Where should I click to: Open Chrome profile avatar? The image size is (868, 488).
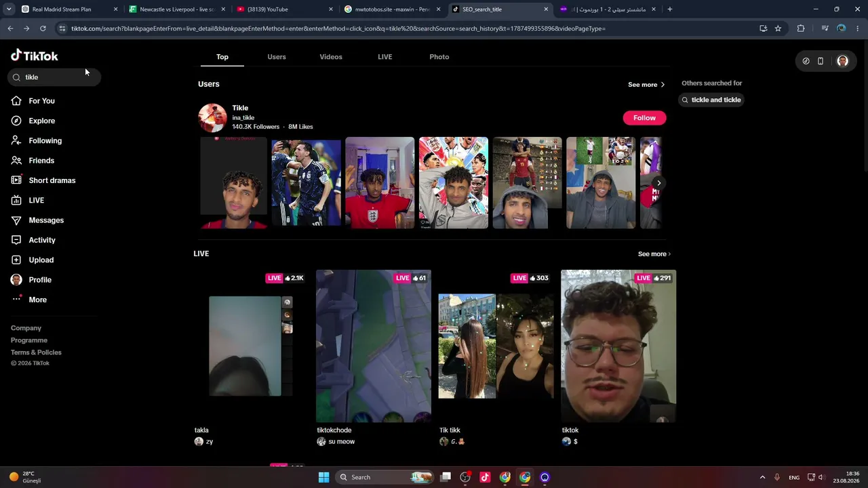click(x=842, y=28)
